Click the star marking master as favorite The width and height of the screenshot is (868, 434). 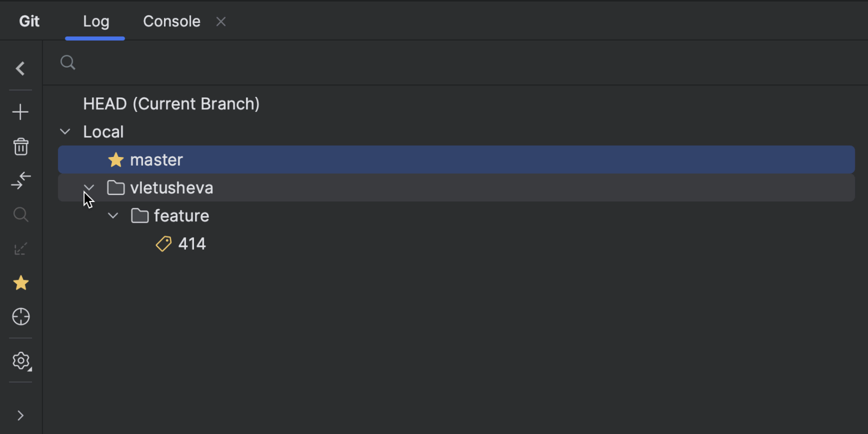[116, 159]
